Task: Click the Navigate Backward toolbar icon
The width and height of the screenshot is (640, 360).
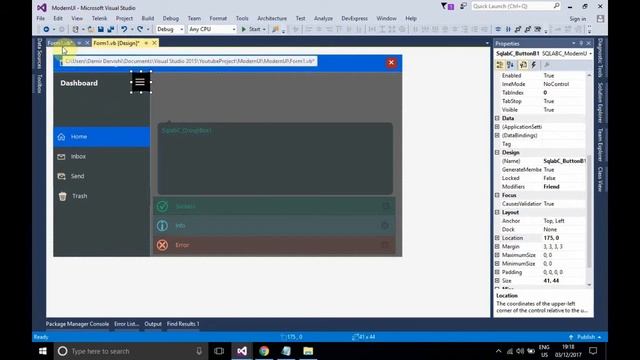Action: tap(46, 29)
